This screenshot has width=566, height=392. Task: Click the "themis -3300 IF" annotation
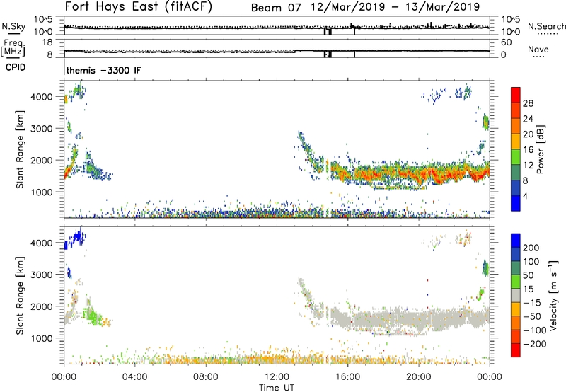(x=103, y=70)
